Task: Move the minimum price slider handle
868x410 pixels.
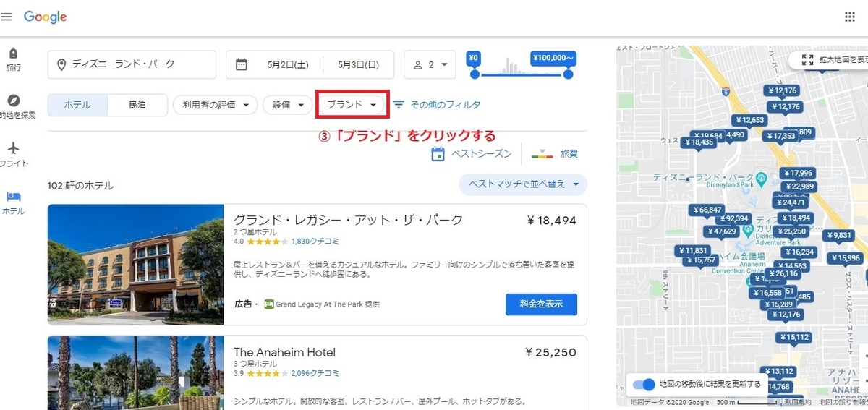Action: (x=475, y=74)
